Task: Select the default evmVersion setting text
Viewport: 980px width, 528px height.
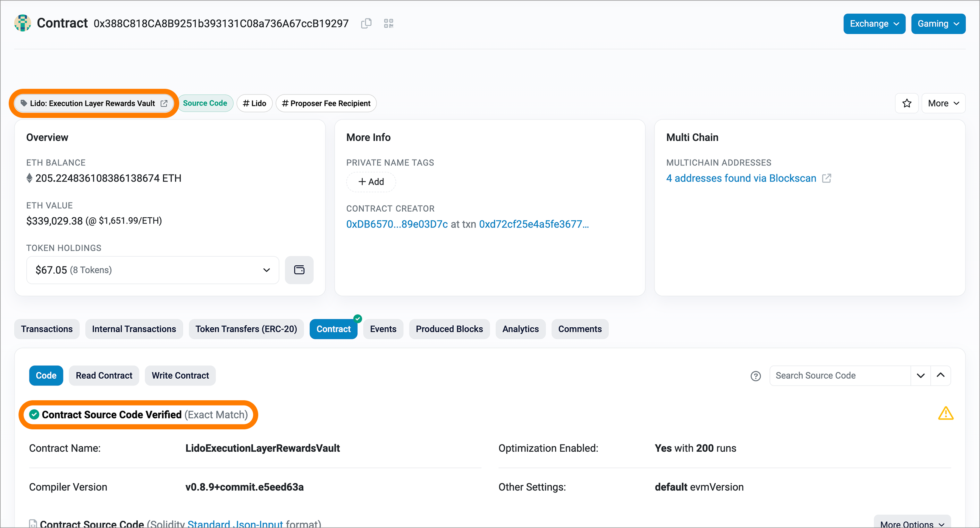Action: 699,487
